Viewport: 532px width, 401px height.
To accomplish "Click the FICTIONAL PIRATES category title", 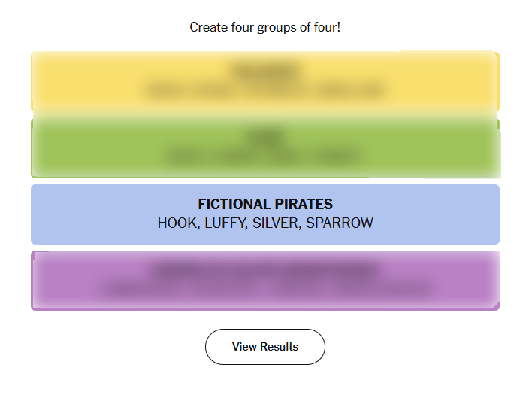I will 265,204.
